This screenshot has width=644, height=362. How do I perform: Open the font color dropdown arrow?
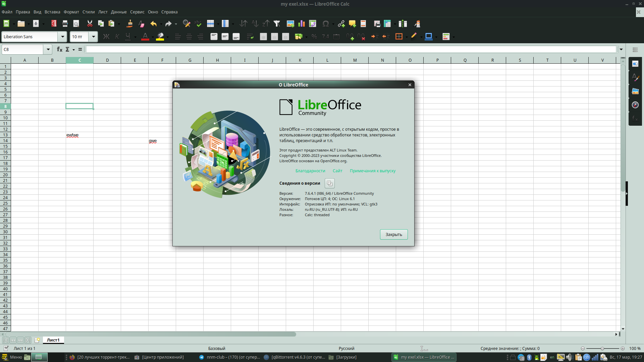pyautogui.click(x=153, y=37)
